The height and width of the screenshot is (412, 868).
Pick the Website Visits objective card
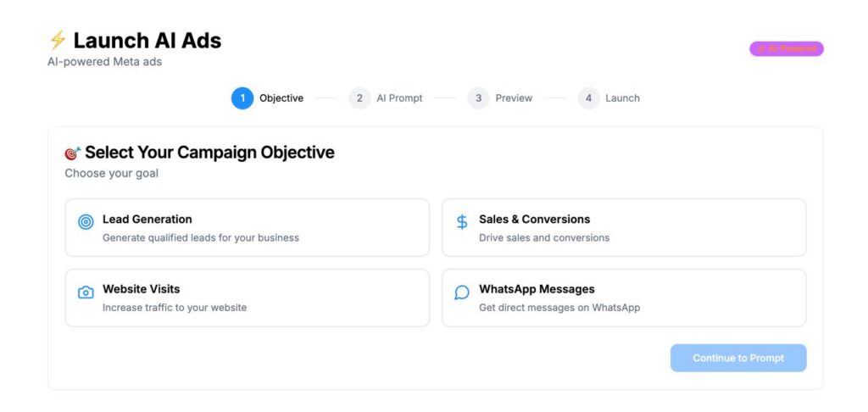247,298
